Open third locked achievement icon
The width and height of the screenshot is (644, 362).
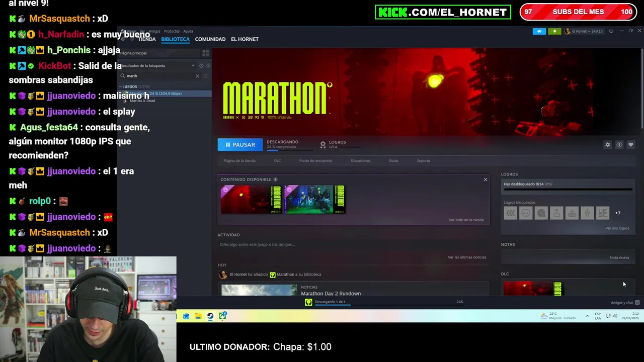click(x=541, y=213)
